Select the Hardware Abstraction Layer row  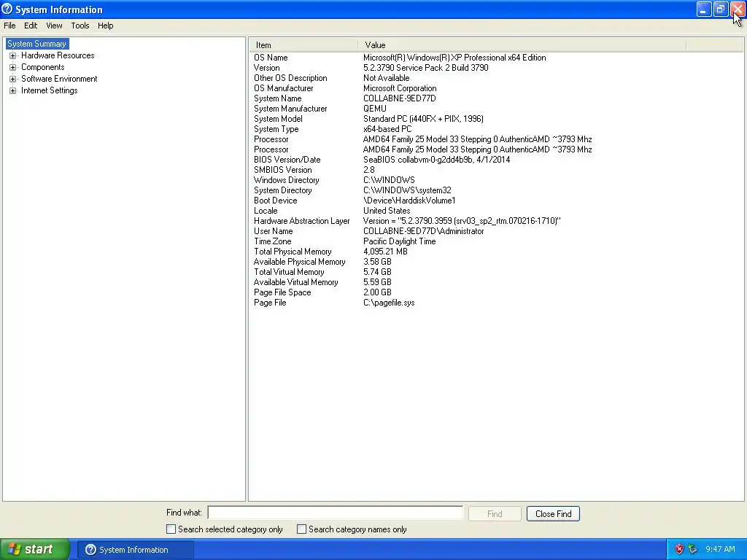(x=496, y=221)
